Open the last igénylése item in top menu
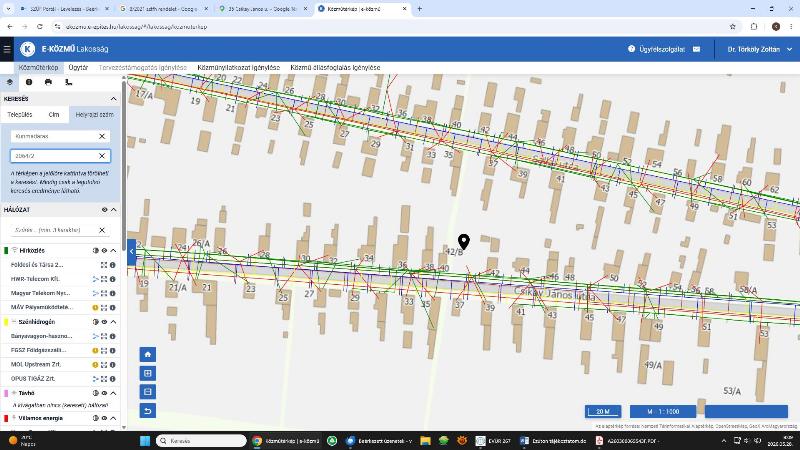The width and height of the screenshot is (800, 450). tap(335, 67)
